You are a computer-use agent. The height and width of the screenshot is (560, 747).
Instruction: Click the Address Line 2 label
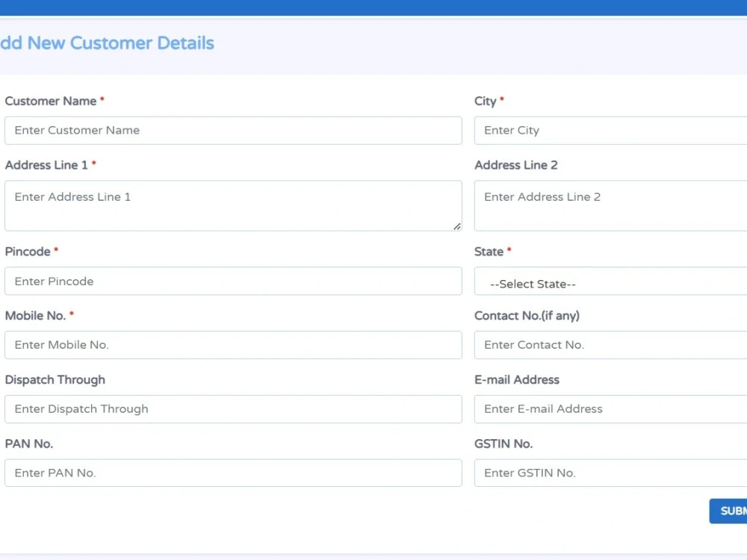(x=516, y=165)
